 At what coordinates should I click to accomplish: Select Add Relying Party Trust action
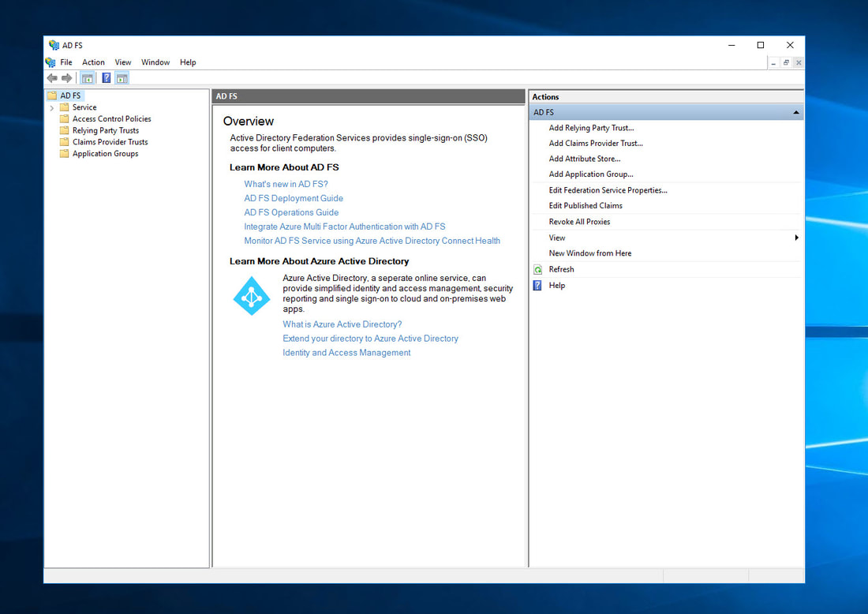(591, 127)
